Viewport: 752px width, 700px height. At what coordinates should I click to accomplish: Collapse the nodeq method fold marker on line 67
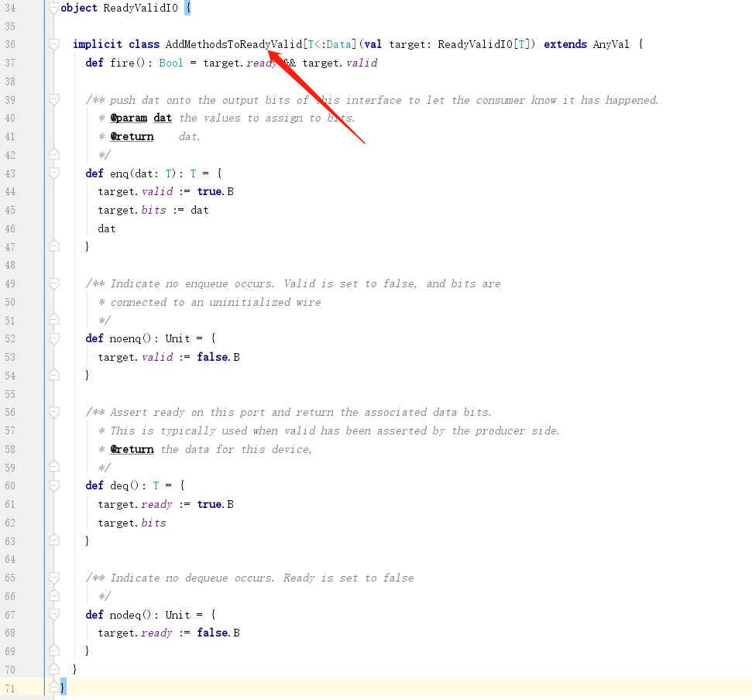click(53, 614)
